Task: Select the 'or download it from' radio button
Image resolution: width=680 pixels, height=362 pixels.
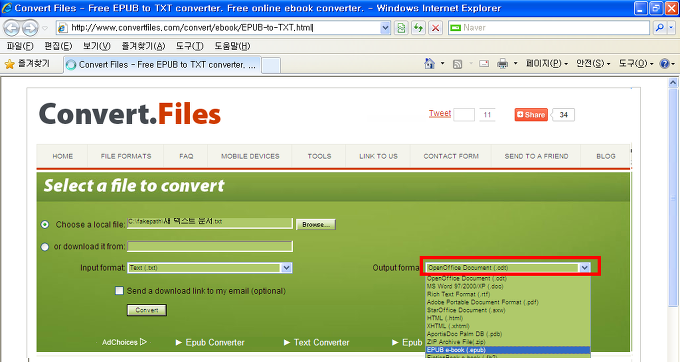Action: [45, 247]
